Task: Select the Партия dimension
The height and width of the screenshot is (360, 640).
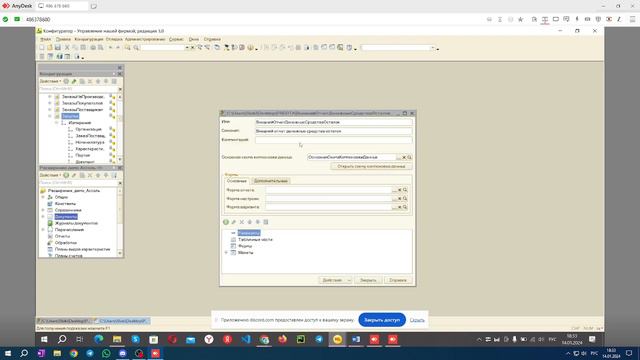Action: (82, 155)
